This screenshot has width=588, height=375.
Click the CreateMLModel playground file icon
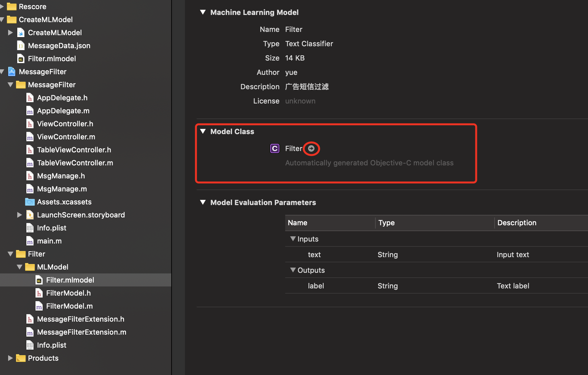click(21, 33)
